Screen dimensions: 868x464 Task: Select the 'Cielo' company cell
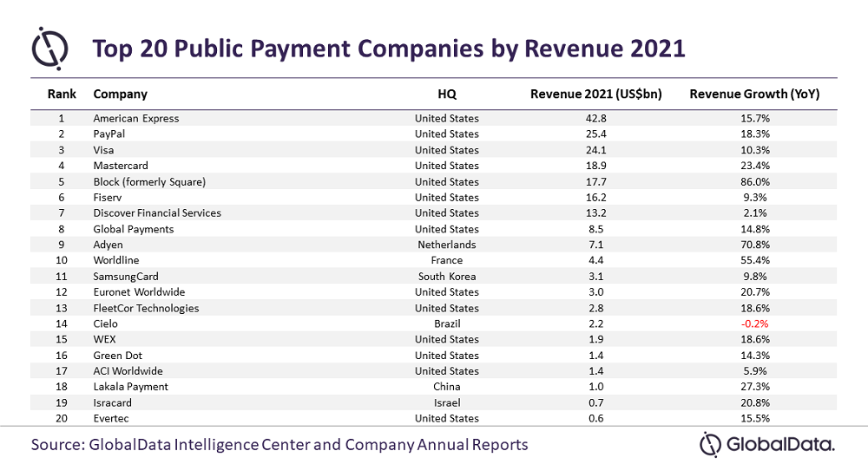(x=105, y=323)
